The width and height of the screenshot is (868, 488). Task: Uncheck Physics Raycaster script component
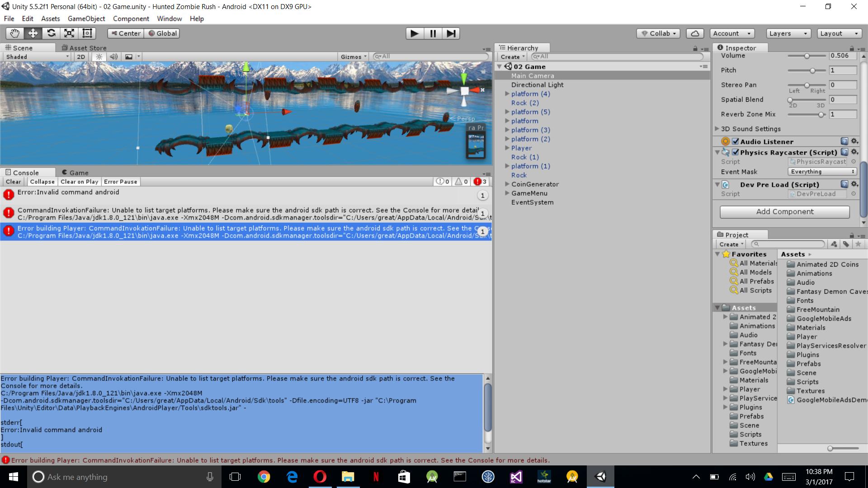(x=736, y=152)
